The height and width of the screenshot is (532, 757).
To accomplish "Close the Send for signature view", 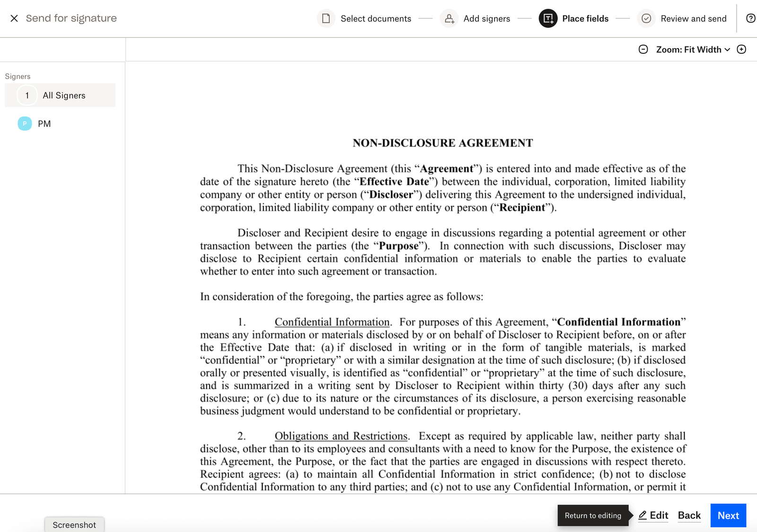I will tap(14, 18).
